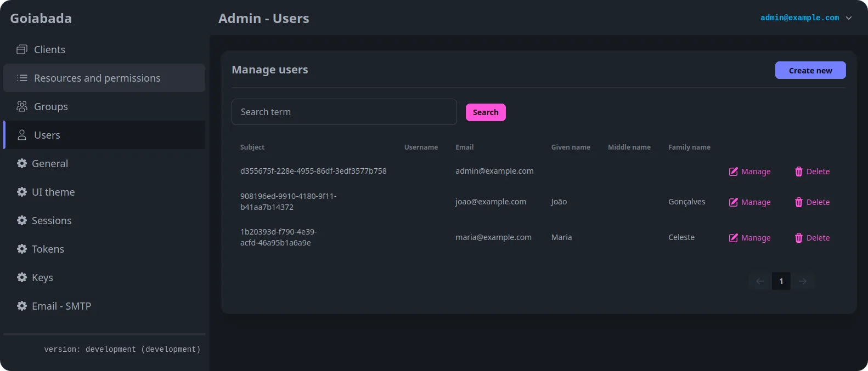Click the gear icon next to Email - SMTP
The width and height of the screenshot is (868, 371).
22,306
